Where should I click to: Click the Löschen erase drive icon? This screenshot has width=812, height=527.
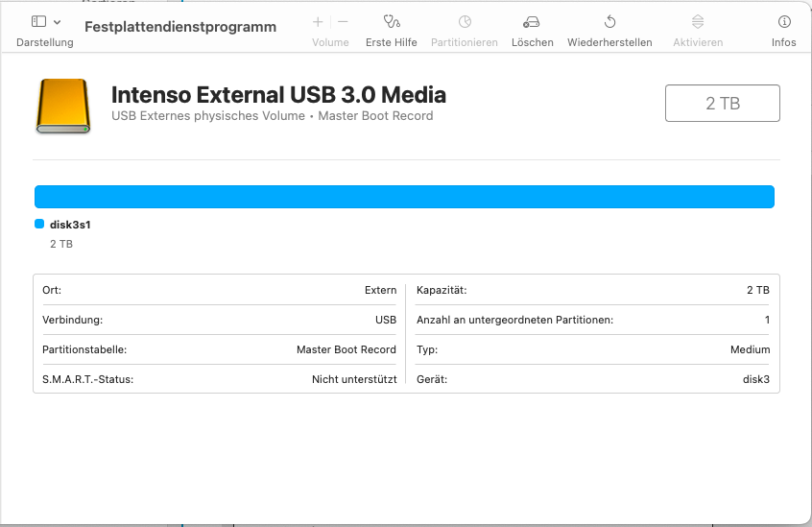tap(532, 21)
